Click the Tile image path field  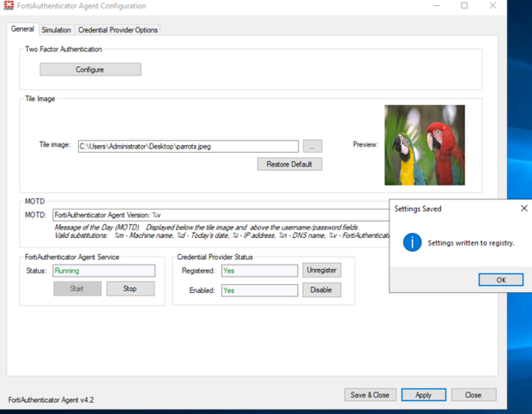tap(188, 146)
